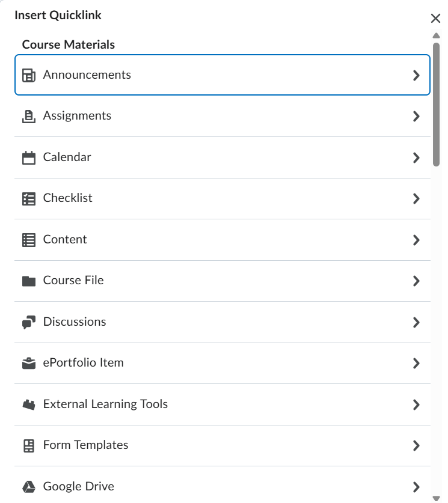Select Course File text label
Image resolution: width=448 pixels, height=503 pixels.
(x=73, y=281)
